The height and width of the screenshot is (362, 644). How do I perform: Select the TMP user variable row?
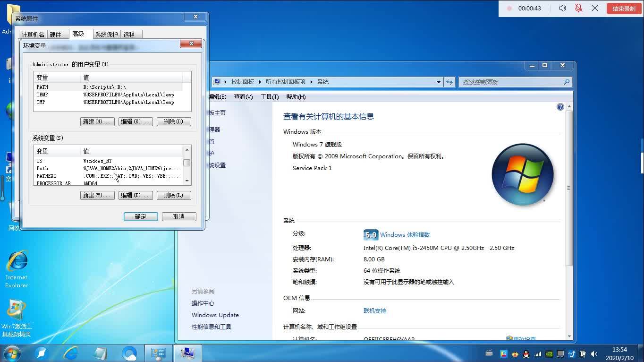coord(108,102)
